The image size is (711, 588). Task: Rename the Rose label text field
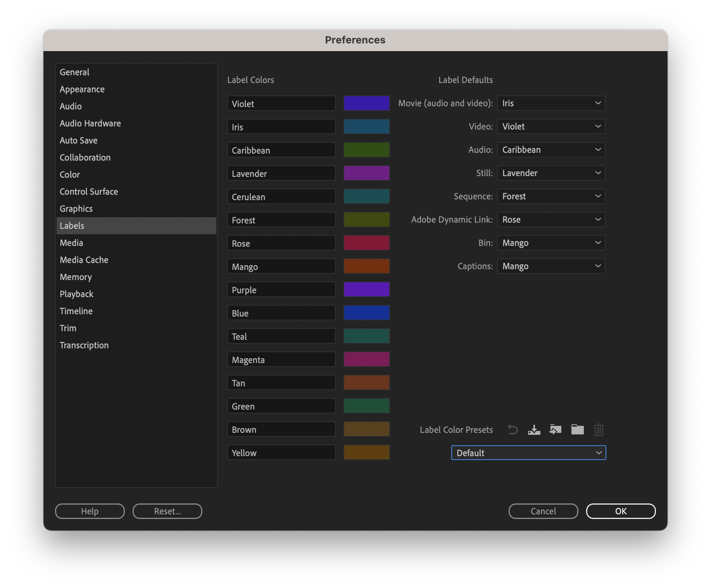pos(281,243)
